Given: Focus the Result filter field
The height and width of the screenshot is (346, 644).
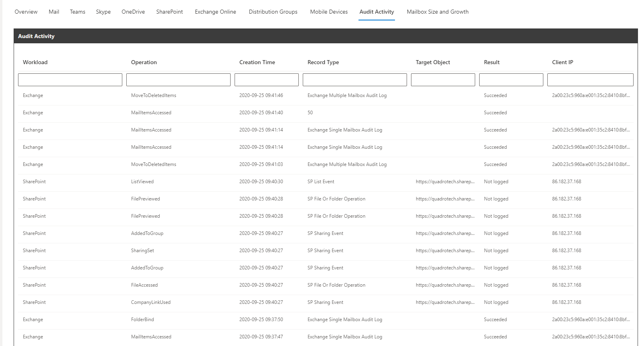Looking at the screenshot, I should [x=511, y=80].
